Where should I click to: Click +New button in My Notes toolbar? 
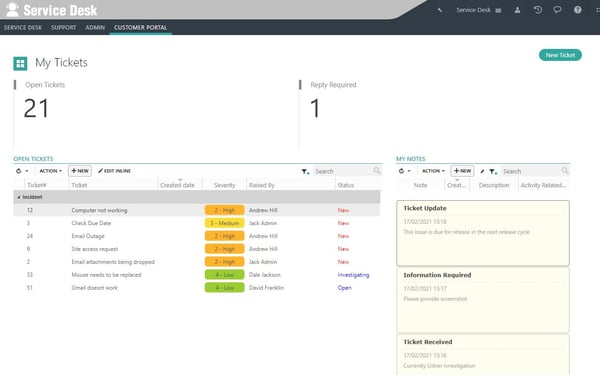(x=462, y=171)
